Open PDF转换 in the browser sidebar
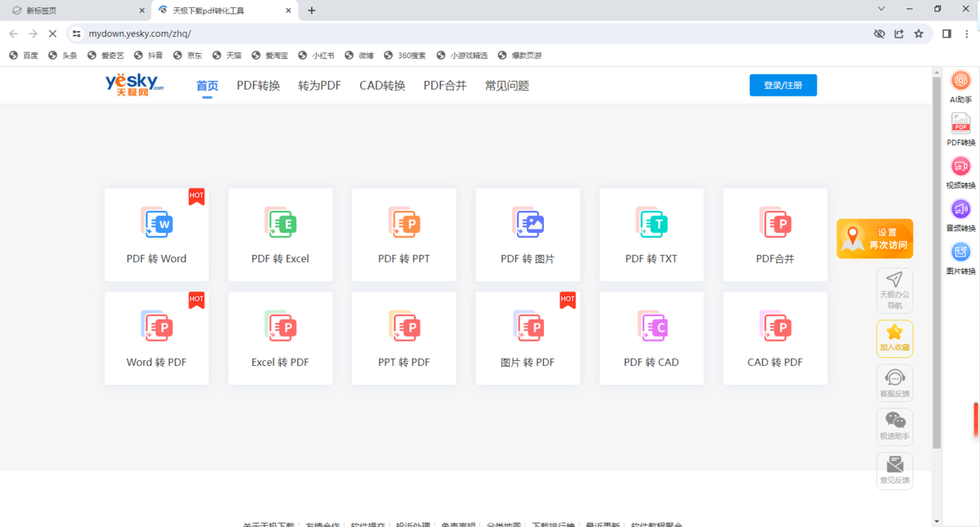 (x=960, y=123)
